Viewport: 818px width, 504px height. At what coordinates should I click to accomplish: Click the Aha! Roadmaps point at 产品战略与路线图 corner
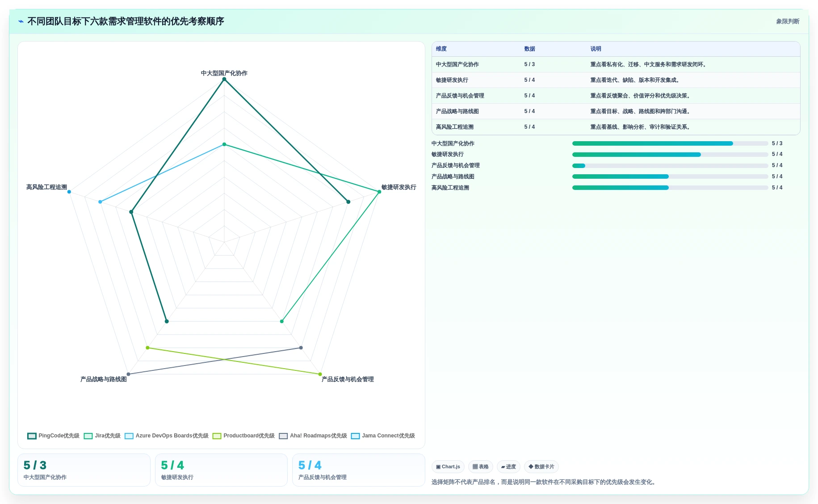pos(128,374)
